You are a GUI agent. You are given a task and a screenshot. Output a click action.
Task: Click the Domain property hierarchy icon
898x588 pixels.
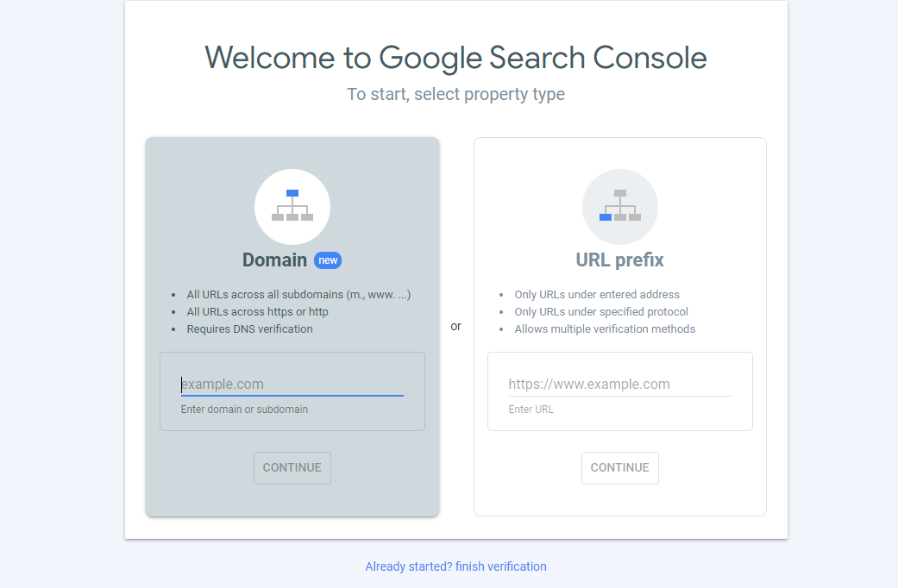pos(292,207)
